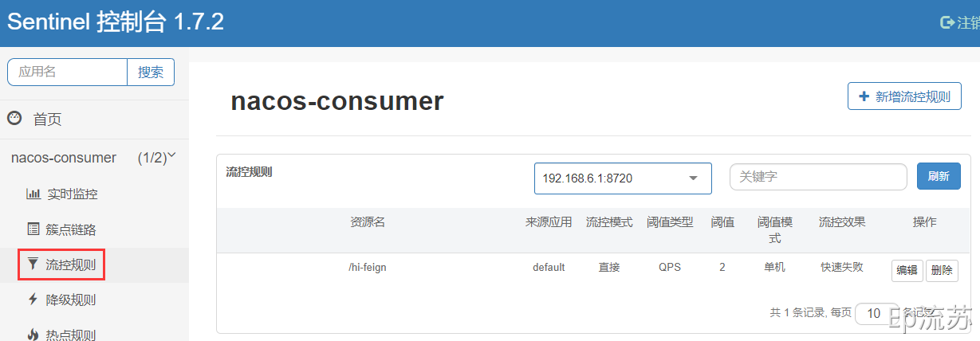Click the logout icon in header

[947, 22]
